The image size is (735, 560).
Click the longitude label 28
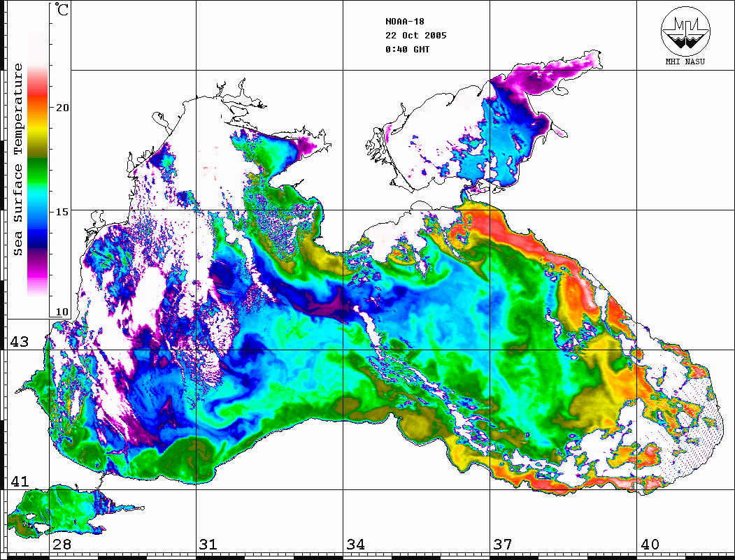pyautogui.click(x=62, y=545)
